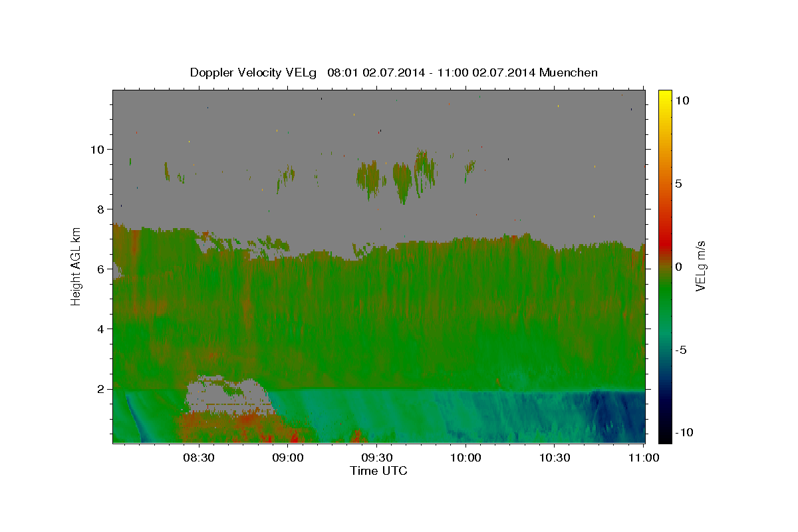Click the colorbar label '10' at top
The image size is (798, 532).
tap(682, 100)
